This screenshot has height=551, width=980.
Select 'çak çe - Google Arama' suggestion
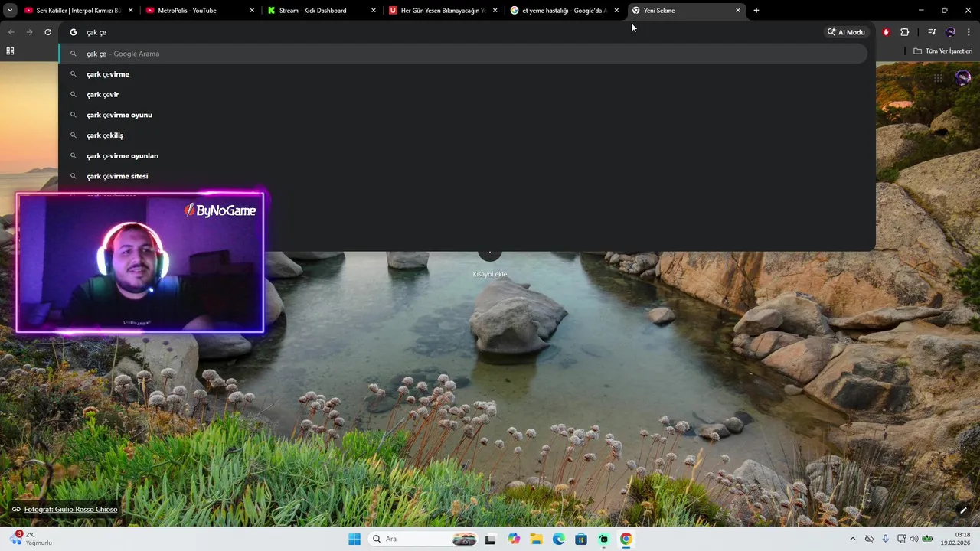464,54
